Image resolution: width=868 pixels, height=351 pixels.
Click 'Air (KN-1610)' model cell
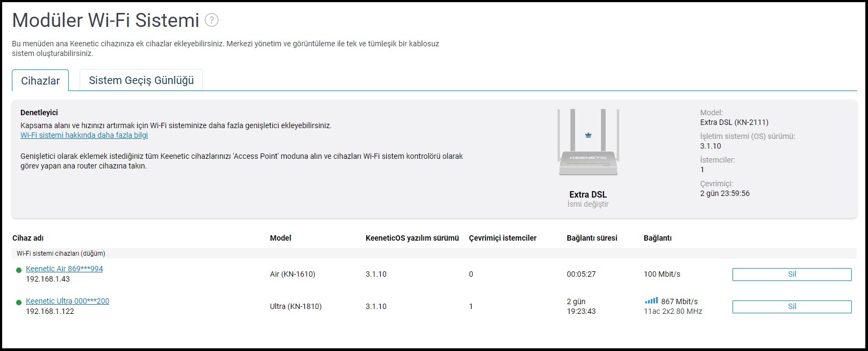293,274
